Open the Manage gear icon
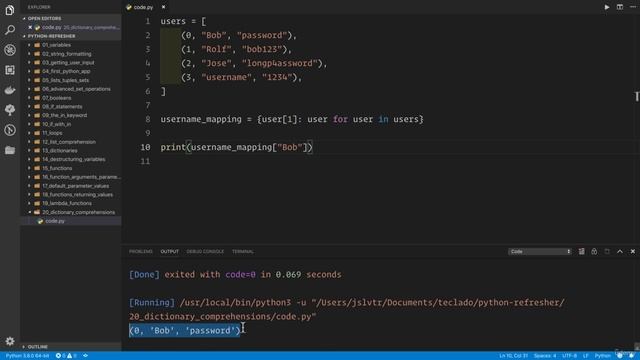 (10, 341)
